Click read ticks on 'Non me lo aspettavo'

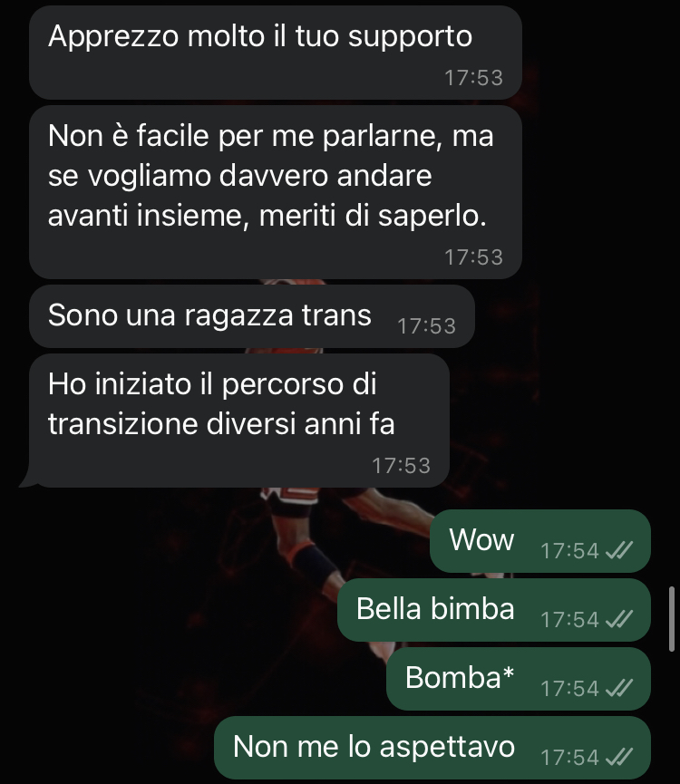[619, 757]
